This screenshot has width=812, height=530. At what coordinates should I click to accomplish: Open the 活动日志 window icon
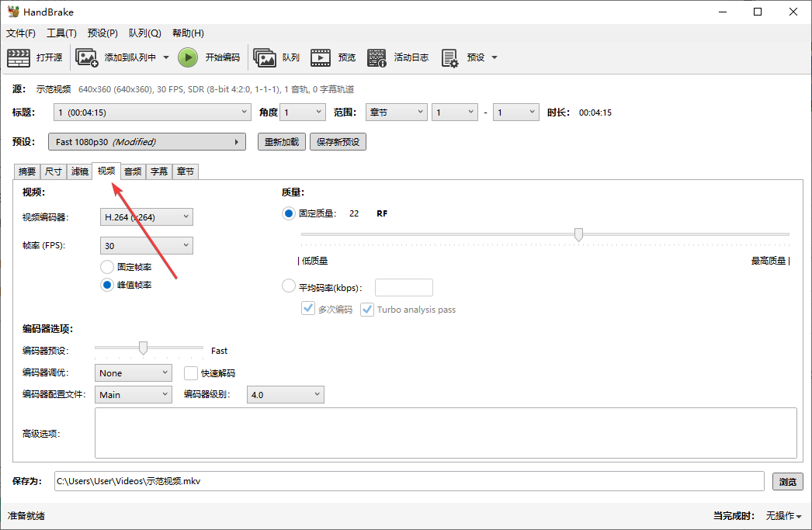pos(377,57)
